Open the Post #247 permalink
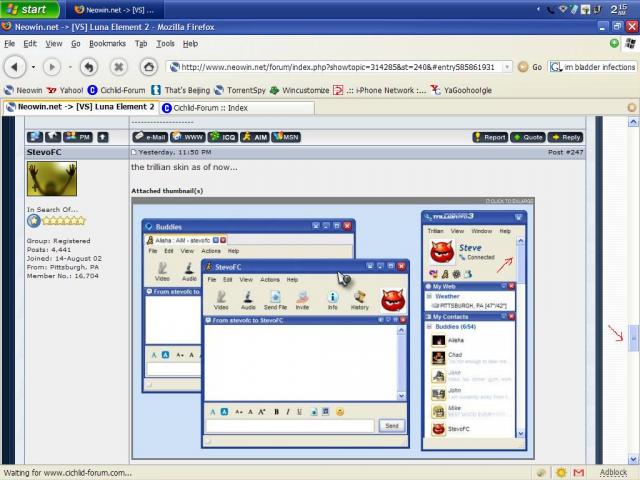The height and width of the screenshot is (480, 640). [x=565, y=152]
